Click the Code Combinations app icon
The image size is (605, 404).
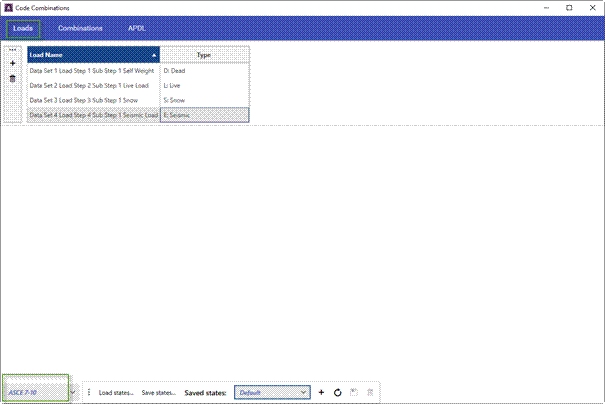8,8
